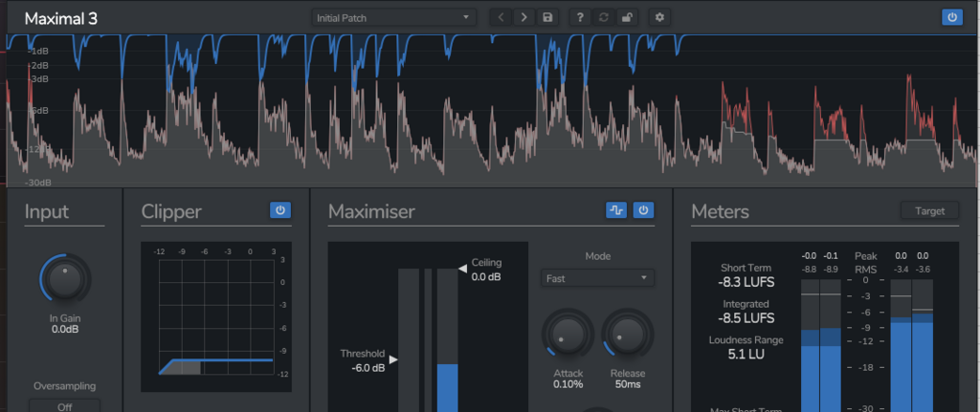Click the Attack 0.10% value
Screen dimensions: 980x412
568,384
